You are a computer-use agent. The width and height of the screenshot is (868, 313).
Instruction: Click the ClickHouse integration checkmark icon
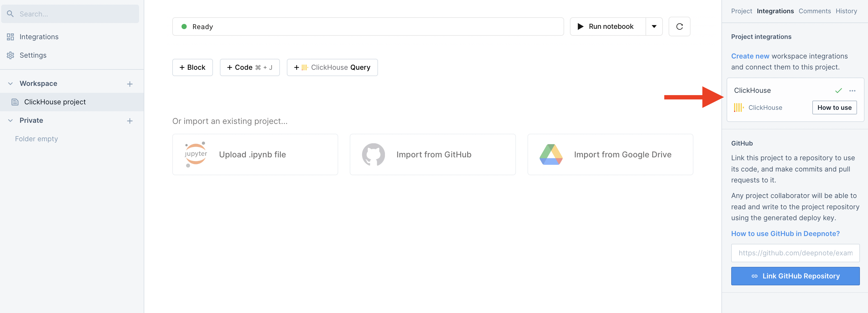(x=839, y=90)
